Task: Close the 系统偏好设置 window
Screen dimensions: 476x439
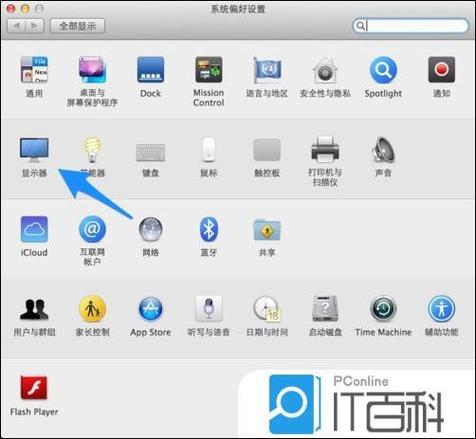Action: (11, 9)
